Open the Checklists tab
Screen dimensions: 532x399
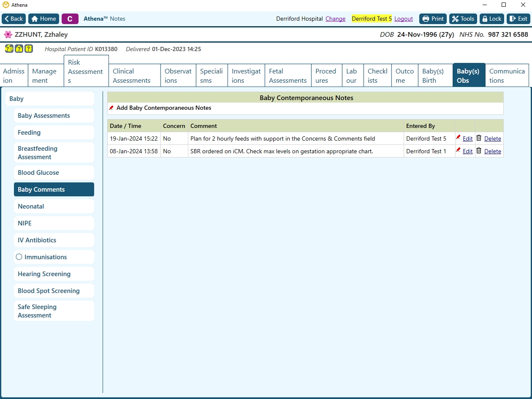(377, 76)
